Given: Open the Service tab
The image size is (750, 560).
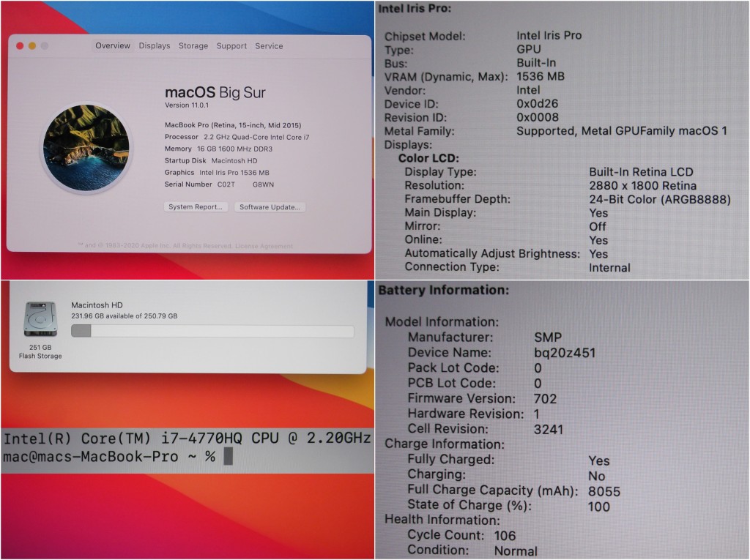Looking at the screenshot, I should [269, 46].
